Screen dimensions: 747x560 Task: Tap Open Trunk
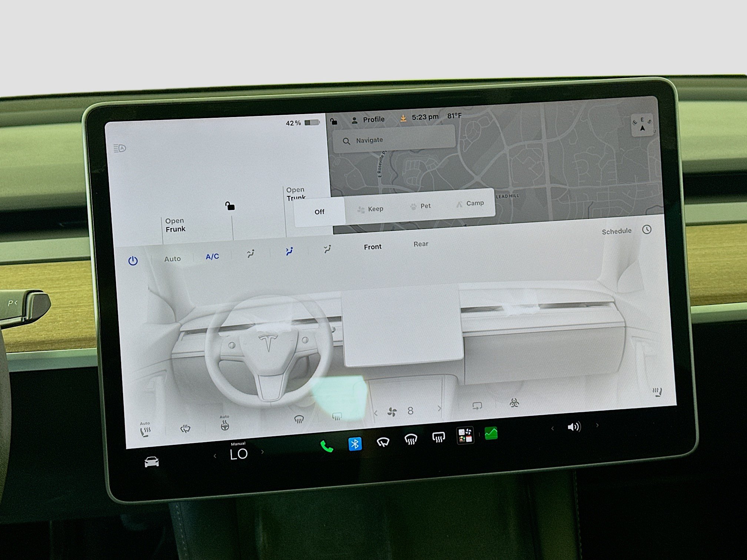click(296, 194)
